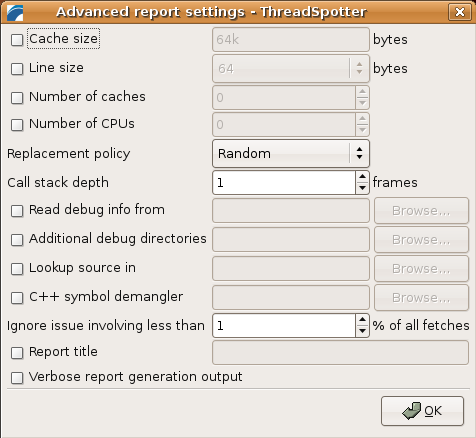
Task: Click Number of caches down arrow
Action: 362,103
